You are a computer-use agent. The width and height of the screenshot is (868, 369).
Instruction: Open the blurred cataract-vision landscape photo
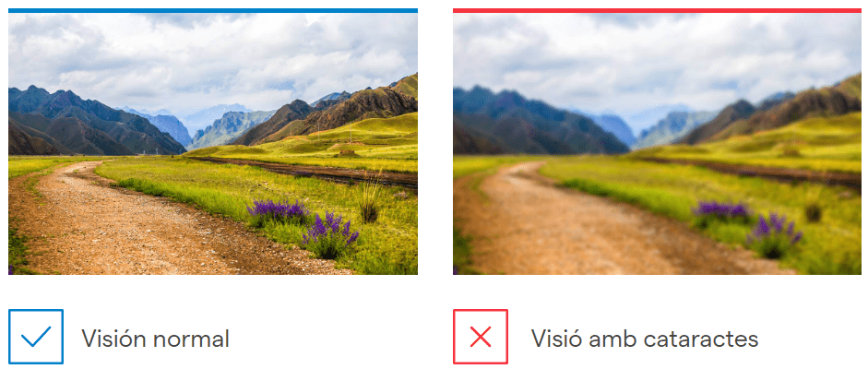click(657, 144)
